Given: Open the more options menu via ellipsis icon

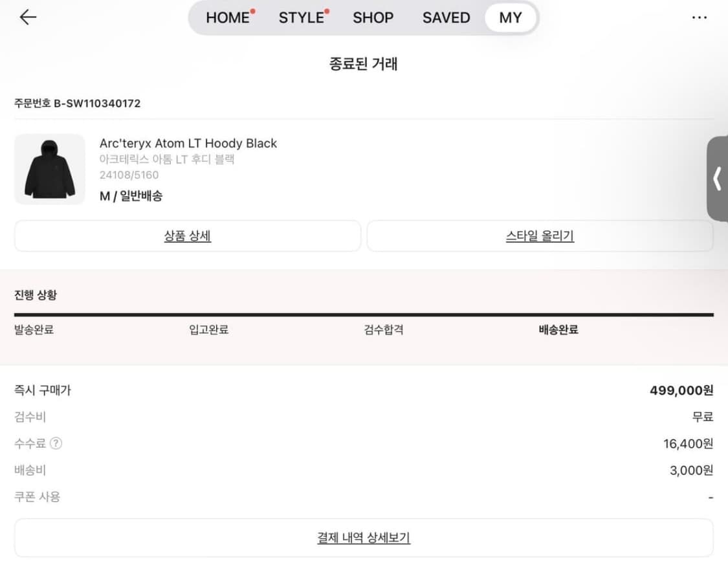Looking at the screenshot, I should tap(700, 17).
